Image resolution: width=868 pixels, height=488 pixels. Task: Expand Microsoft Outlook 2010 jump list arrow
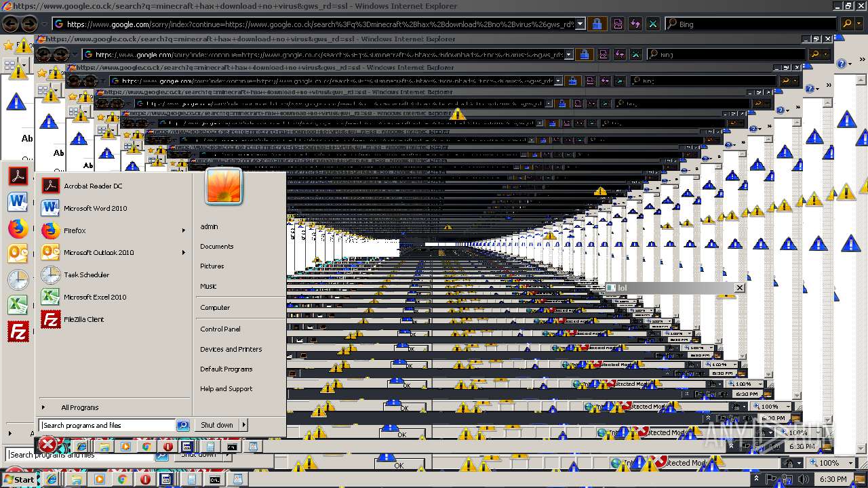tap(184, 252)
